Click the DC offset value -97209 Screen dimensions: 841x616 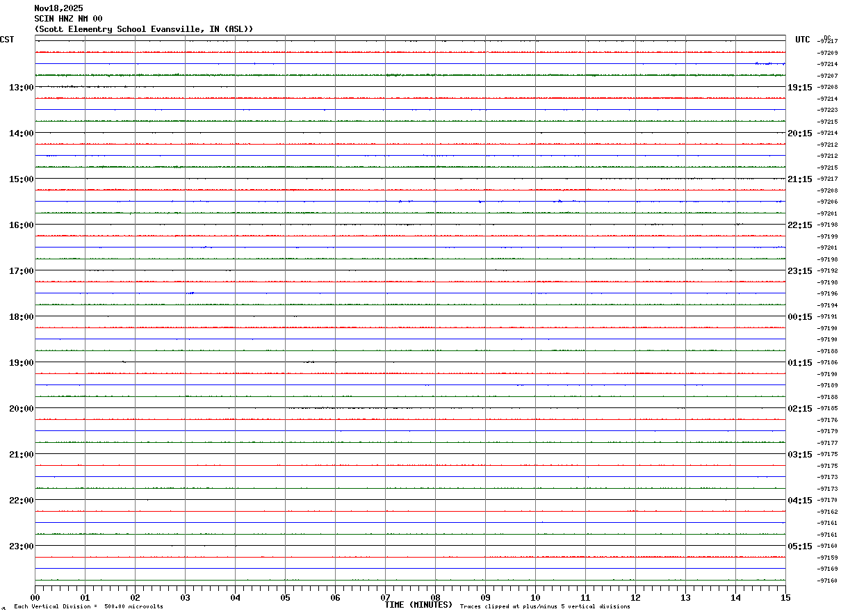tap(827, 53)
